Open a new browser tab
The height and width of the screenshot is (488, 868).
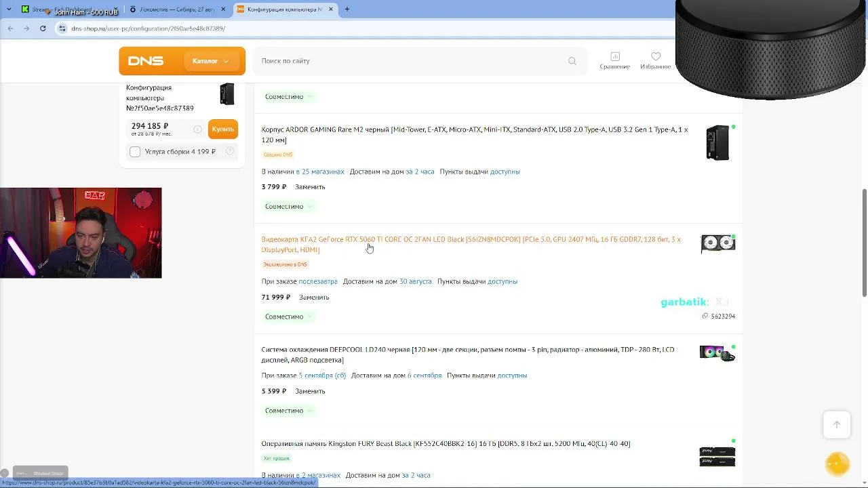347,9
